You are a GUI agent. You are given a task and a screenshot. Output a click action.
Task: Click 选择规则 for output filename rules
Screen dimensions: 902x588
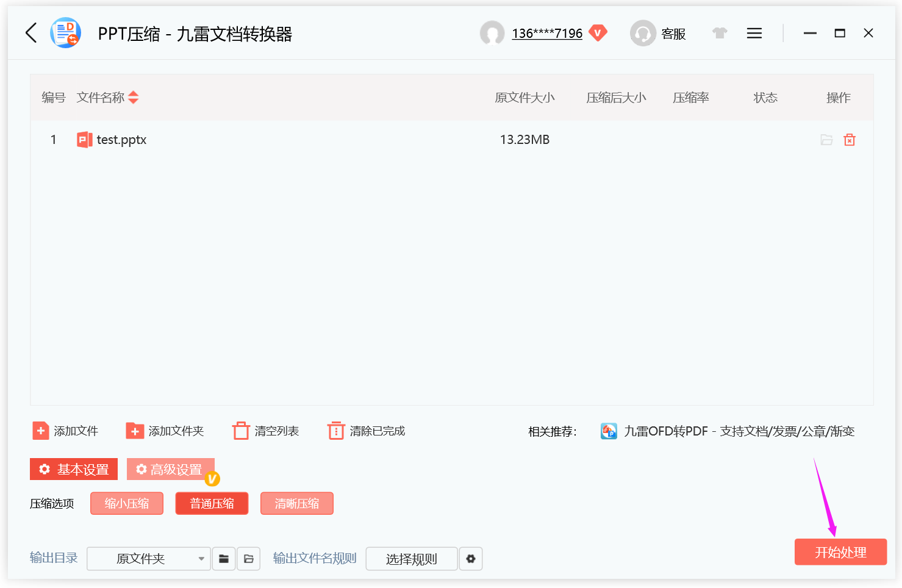pos(411,558)
